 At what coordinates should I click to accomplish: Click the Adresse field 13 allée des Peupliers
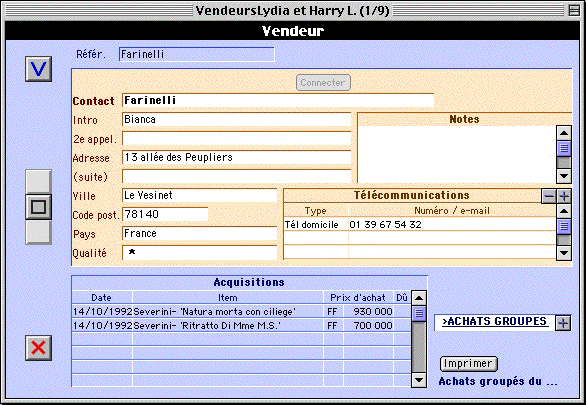coord(237,157)
